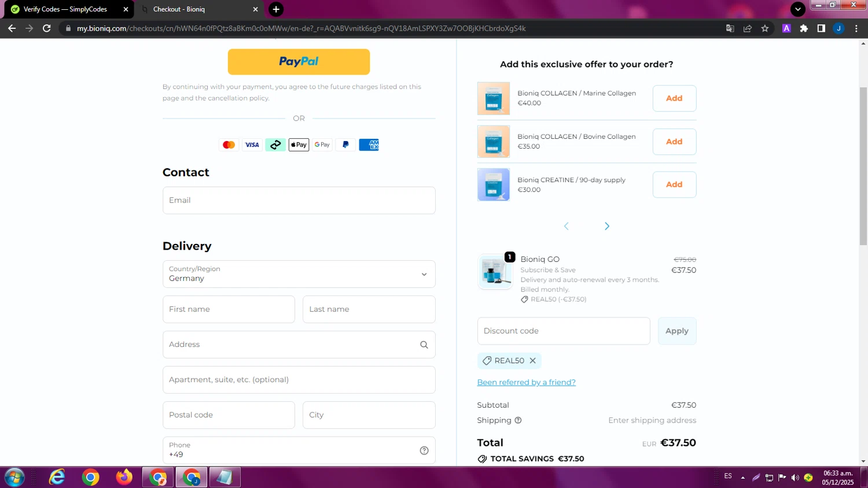
Task: Click the Google Pay payment icon
Action: pos(322,145)
